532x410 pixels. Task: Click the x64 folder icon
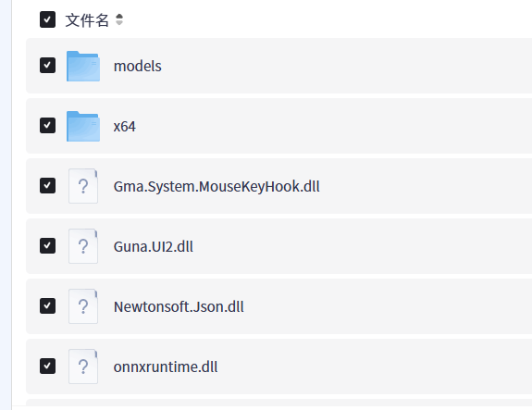click(x=83, y=126)
